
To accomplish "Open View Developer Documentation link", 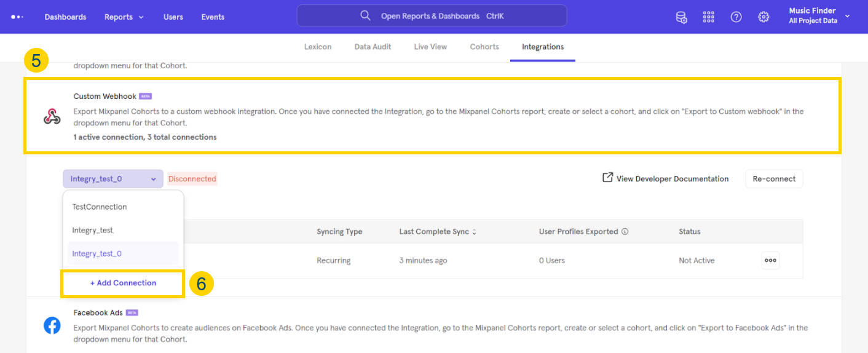I will 666,178.
